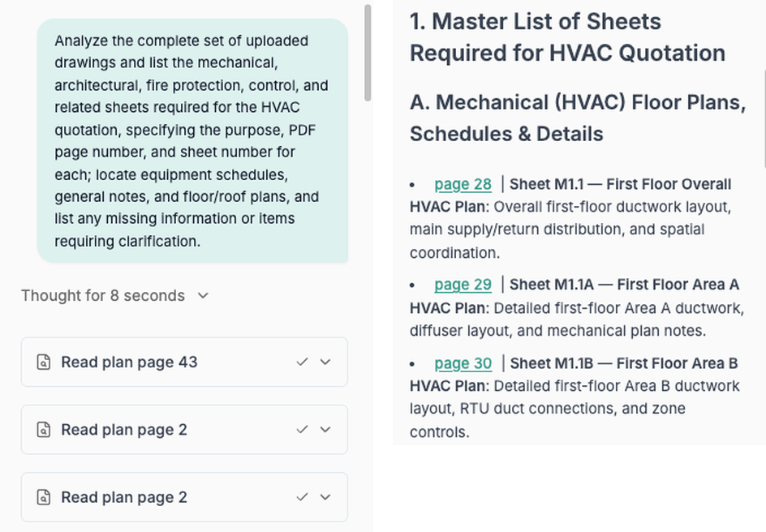766x532 pixels.
Task: Open the page 30 link
Action: point(463,363)
